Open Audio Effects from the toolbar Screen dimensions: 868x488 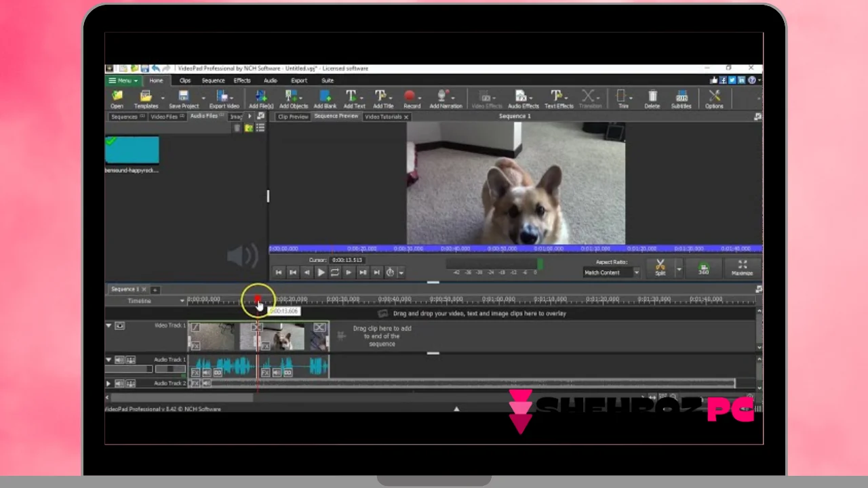click(x=523, y=99)
